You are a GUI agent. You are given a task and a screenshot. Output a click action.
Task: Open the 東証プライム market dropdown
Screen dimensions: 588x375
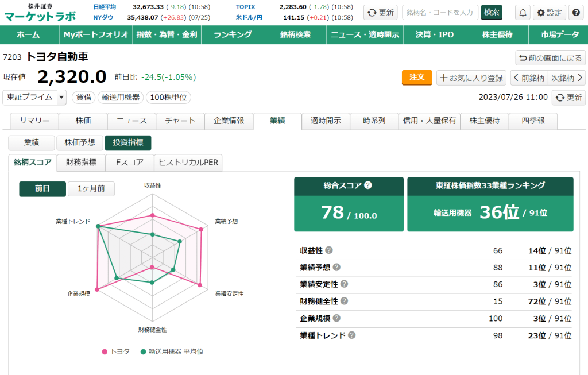tap(34, 97)
